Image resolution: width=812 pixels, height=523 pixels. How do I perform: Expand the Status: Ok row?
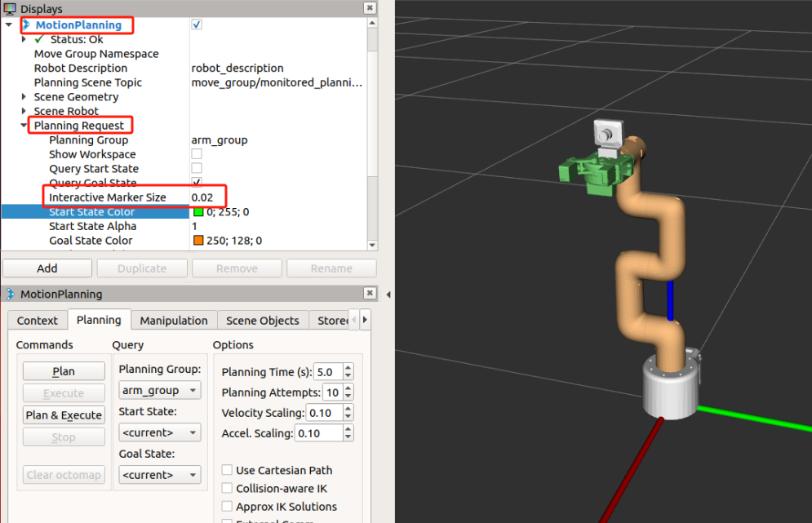[x=24, y=39]
